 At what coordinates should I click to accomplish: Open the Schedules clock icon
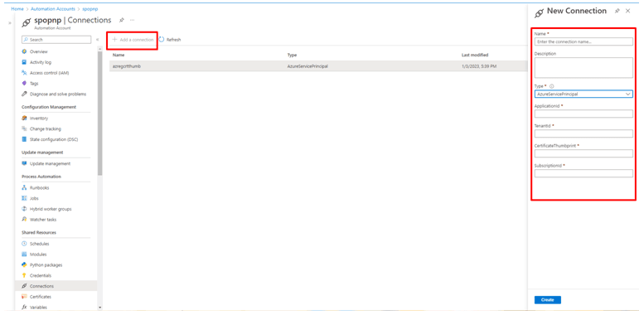coord(24,244)
